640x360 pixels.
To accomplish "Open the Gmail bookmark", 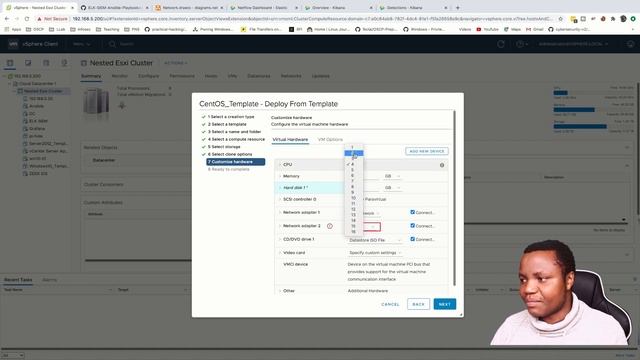I will 535,29.
